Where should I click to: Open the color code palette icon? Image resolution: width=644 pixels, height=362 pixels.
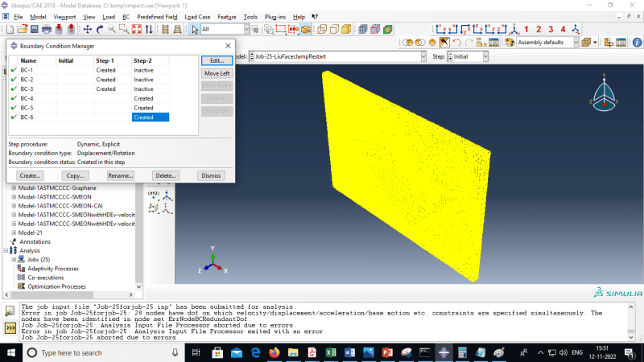tap(510, 43)
